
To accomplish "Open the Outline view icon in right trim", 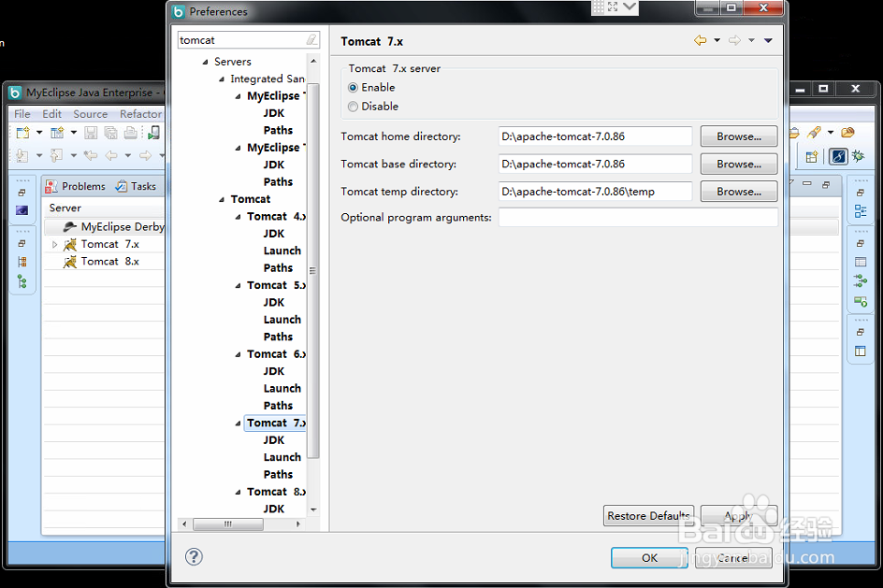I will tap(861, 211).
